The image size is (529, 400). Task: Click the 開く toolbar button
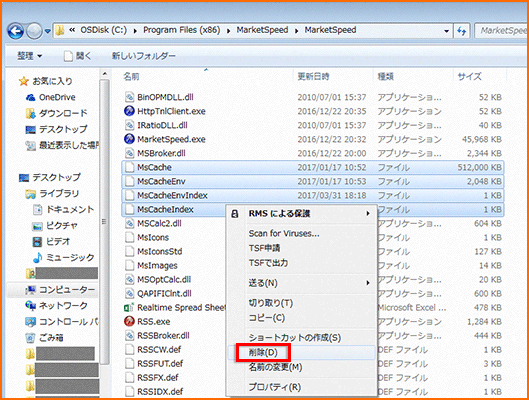[x=77, y=56]
